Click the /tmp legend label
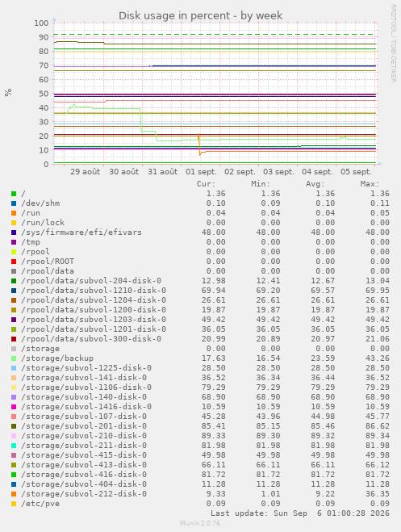Viewport: 401px width, 532px height. tap(31, 242)
